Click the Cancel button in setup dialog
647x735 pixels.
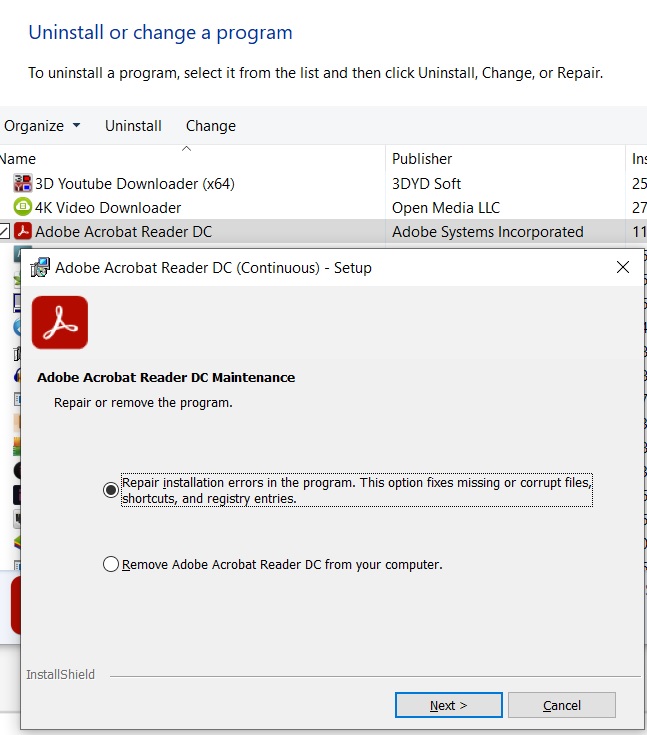pyautogui.click(x=562, y=705)
